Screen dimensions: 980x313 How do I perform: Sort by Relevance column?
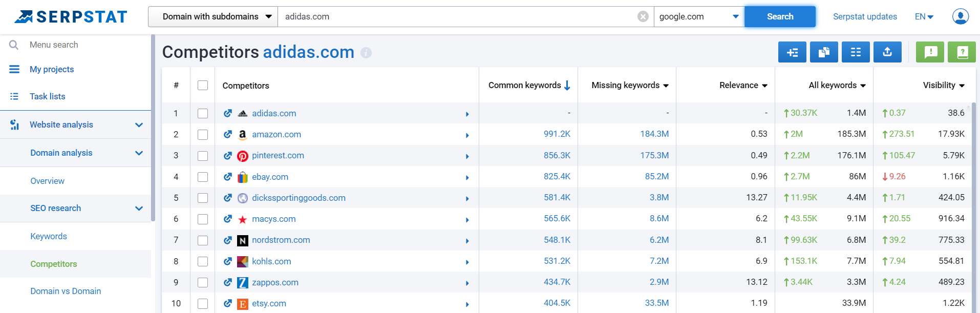point(743,85)
